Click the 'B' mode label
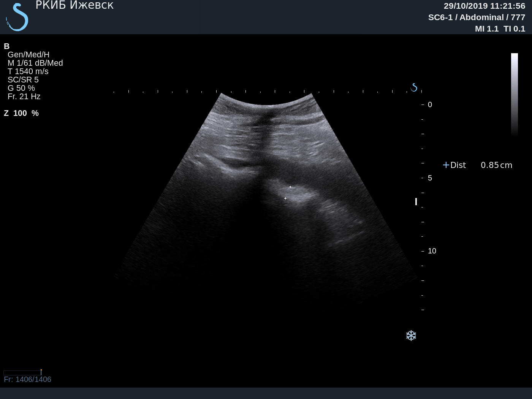The image size is (532, 399). (6, 46)
